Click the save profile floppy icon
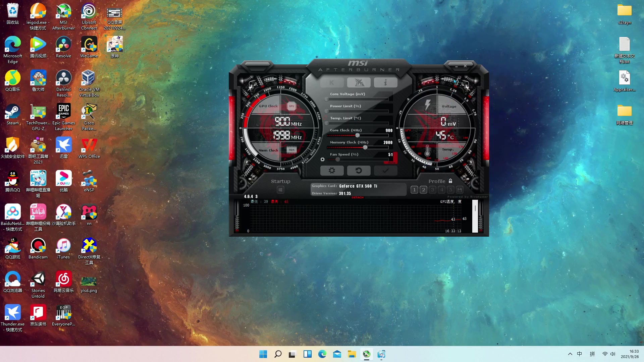This screenshot has width=644, height=362. pyautogui.click(x=460, y=190)
